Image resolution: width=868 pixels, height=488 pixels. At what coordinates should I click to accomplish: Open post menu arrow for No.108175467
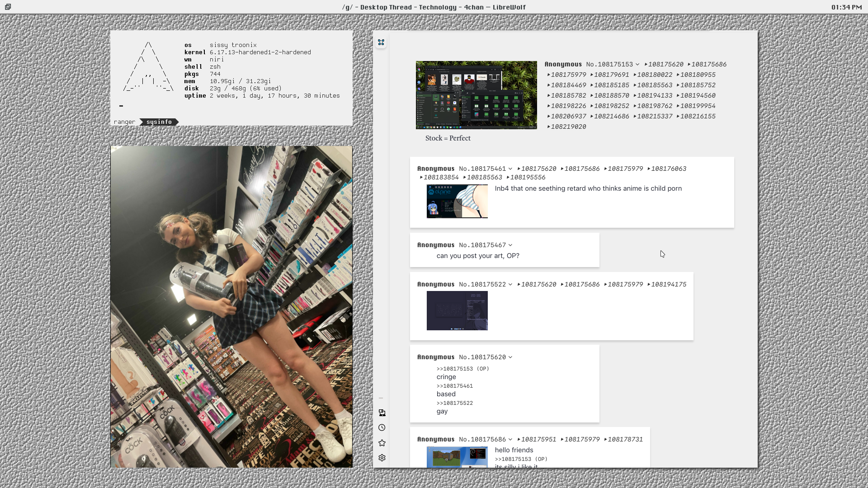(510, 245)
